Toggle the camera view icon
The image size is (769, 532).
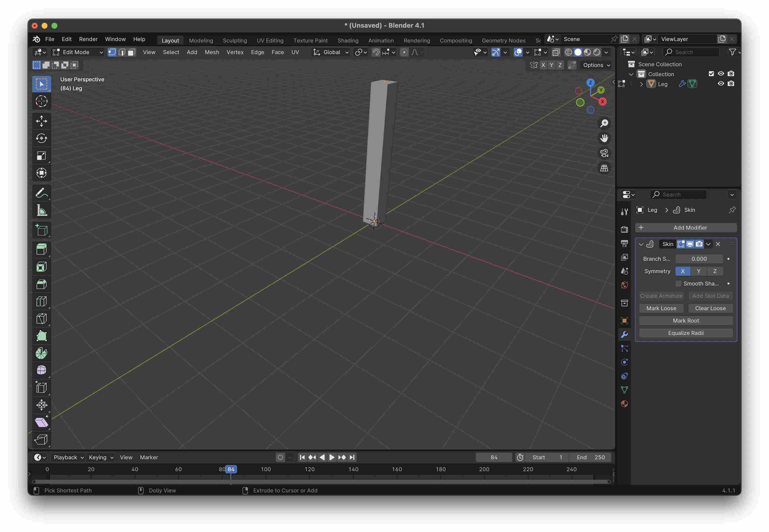[x=604, y=153]
